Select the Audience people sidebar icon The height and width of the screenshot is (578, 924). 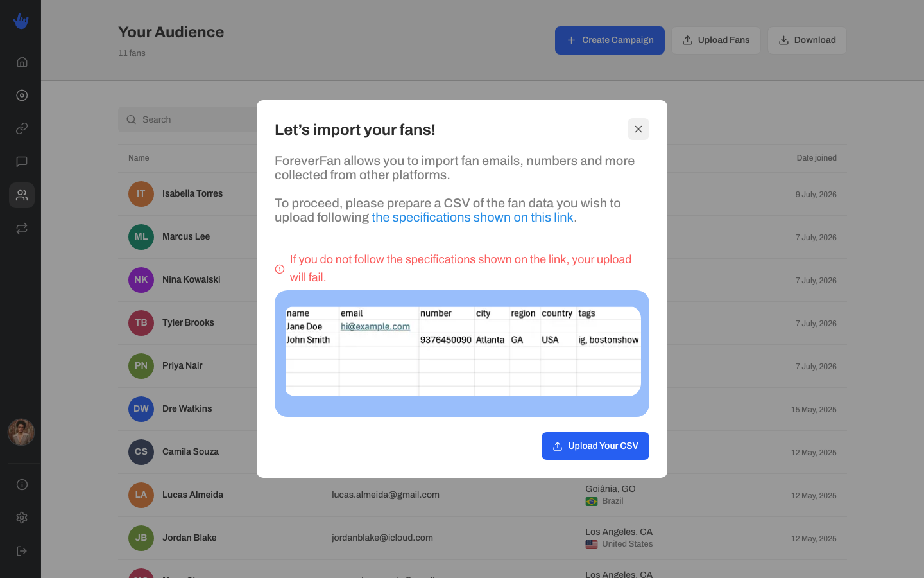22,195
